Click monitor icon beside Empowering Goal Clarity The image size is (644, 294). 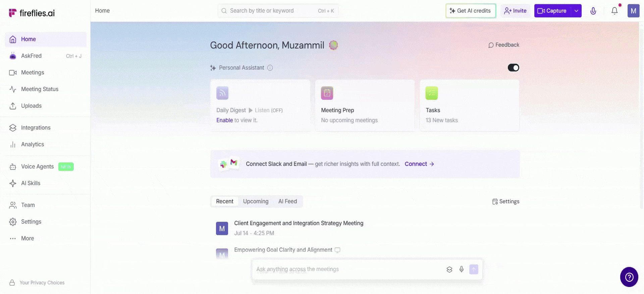337,250
